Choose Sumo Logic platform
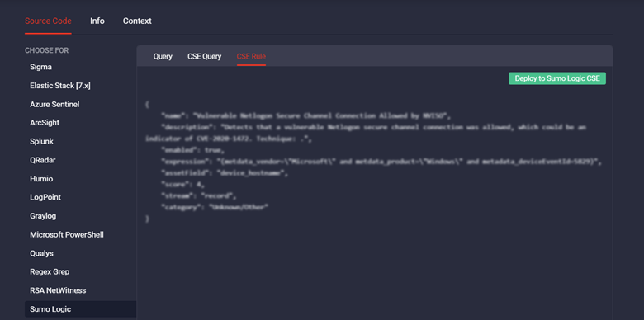Screen dimensions: 644x320 coord(81,309)
